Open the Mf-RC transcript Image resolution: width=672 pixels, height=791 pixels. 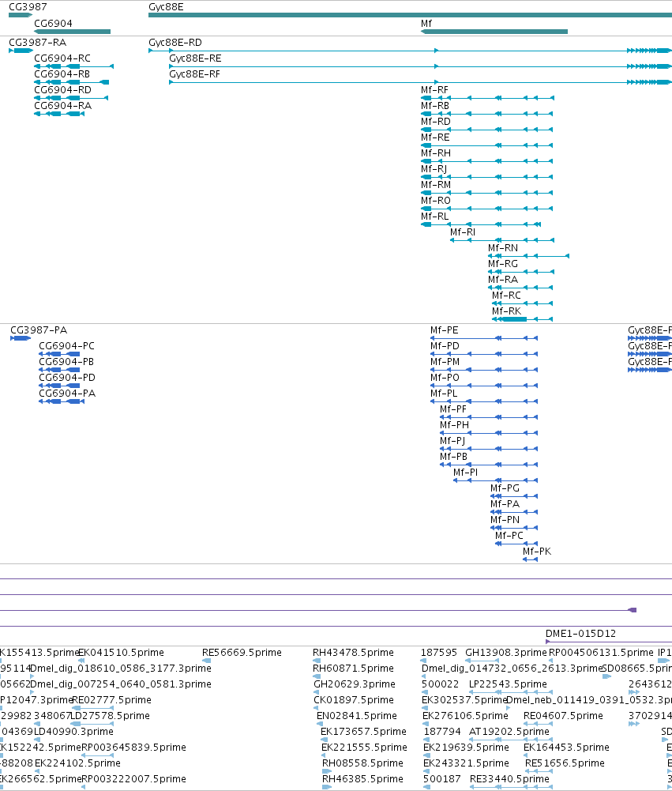523,303
